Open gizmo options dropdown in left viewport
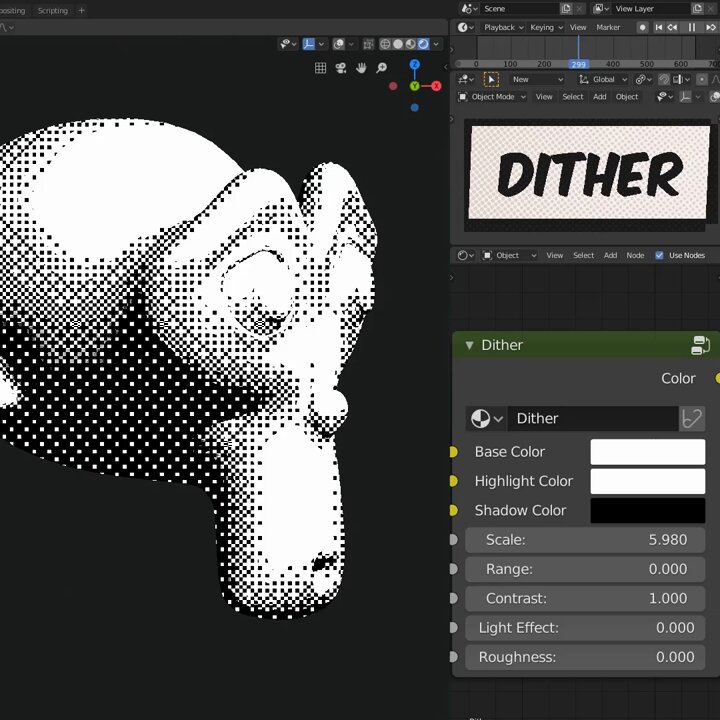Viewport: 720px width, 720px height. click(321, 44)
